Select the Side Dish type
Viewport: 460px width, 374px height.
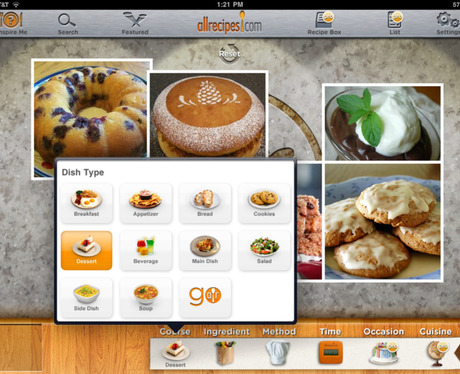(x=86, y=298)
